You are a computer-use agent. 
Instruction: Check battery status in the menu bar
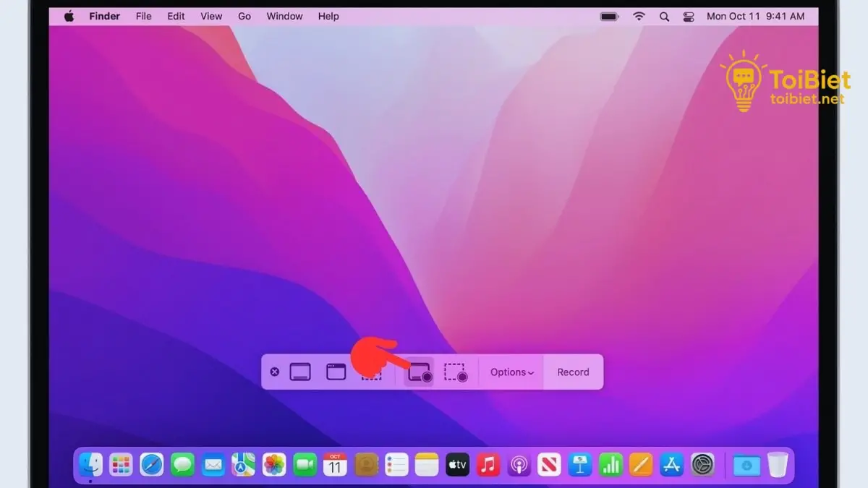click(608, 16)
